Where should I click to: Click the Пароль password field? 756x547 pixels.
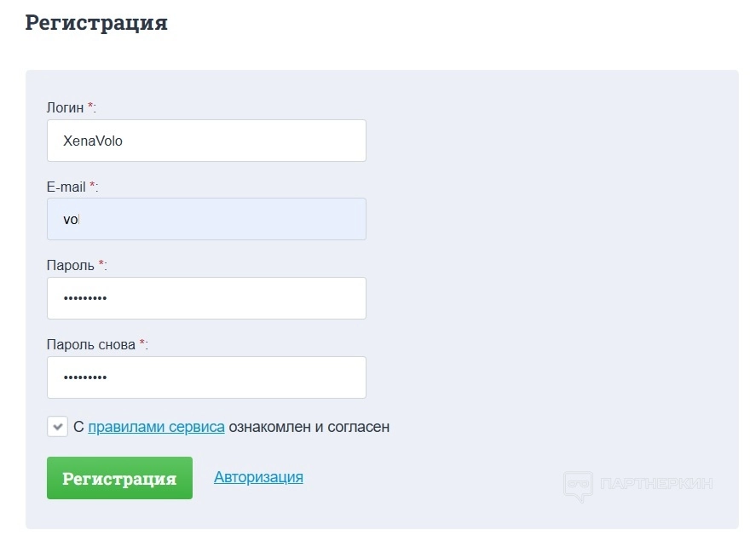click(206, 298)
